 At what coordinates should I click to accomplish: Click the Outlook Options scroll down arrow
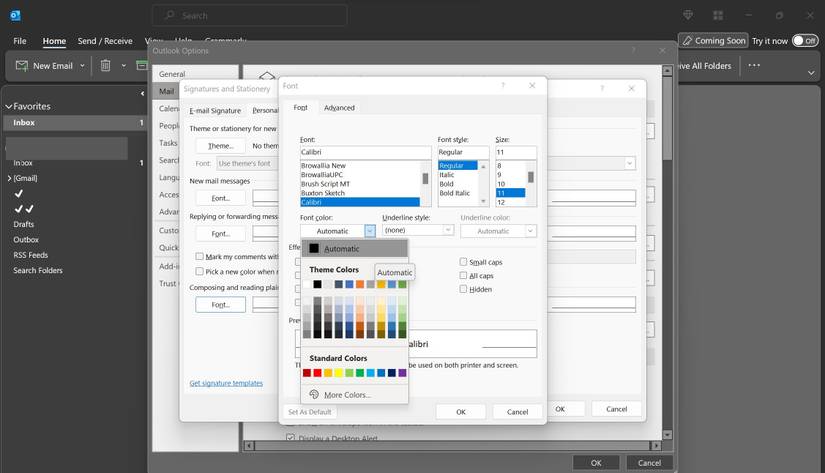pos(667,435)
